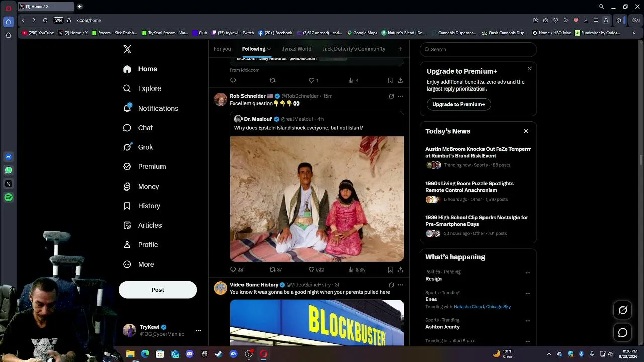This screenshot has height=362, width=644.
Task: Open the floating messages button
Action: click(623, 332)
